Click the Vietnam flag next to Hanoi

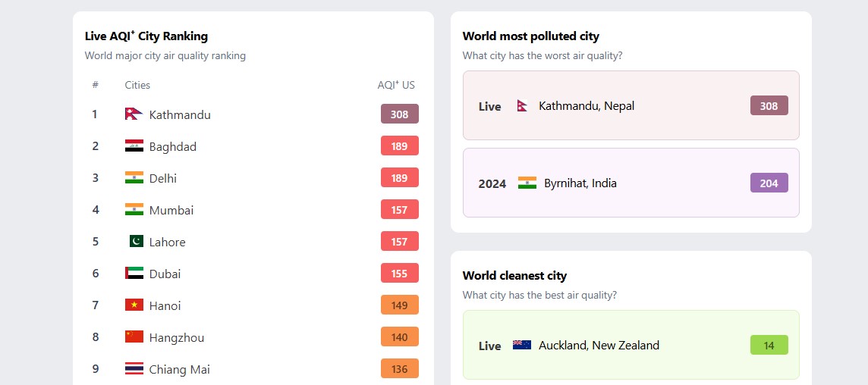pos(134,305)
